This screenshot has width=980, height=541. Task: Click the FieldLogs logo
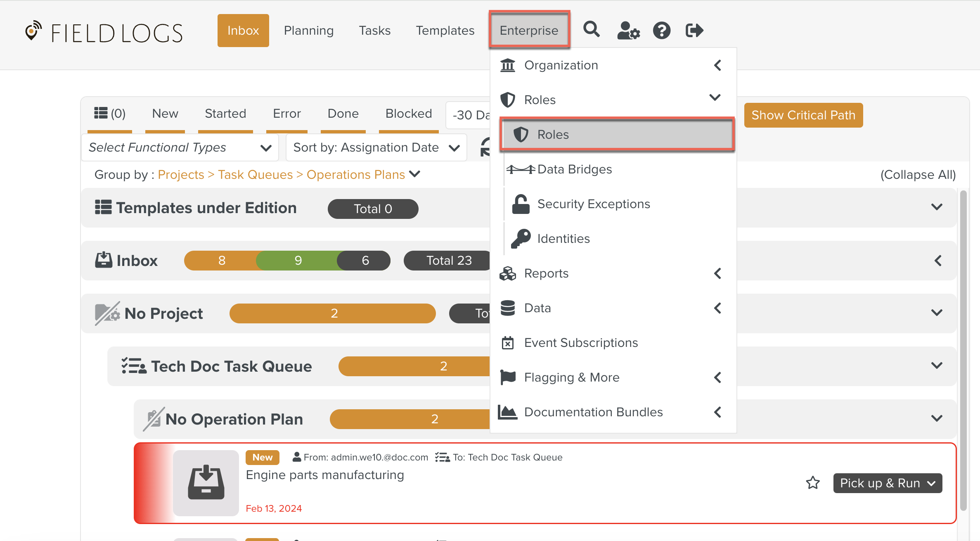(104, 32)
